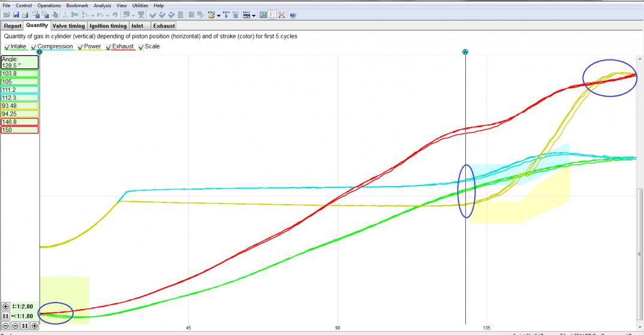Click the red X toolbar icon

point(282,15)
